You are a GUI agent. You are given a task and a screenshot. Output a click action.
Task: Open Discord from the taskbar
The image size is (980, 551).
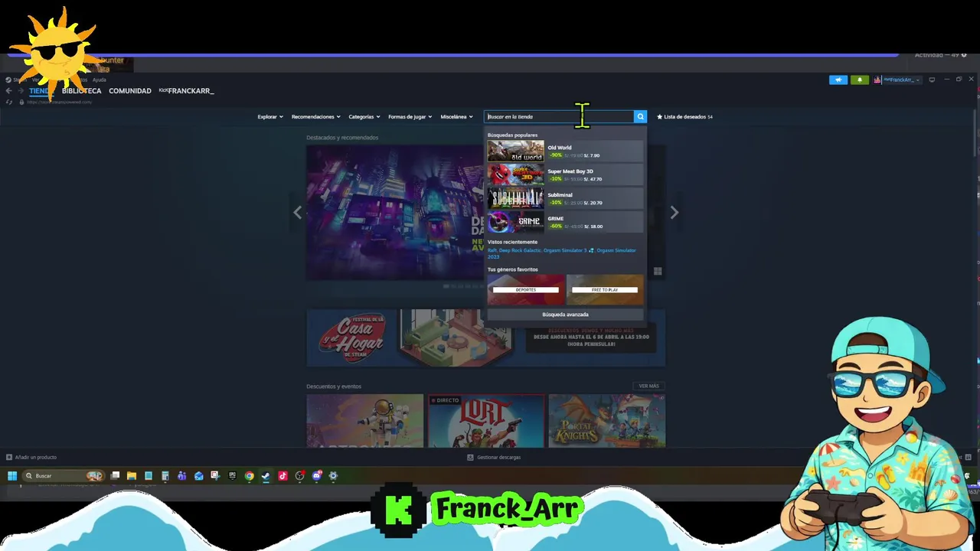point(317,476)
